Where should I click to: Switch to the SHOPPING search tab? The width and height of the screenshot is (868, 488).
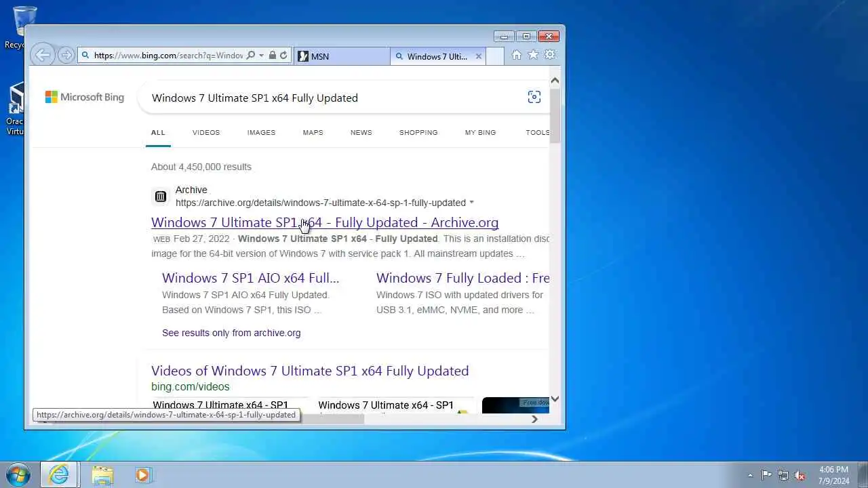pos(418,132)
